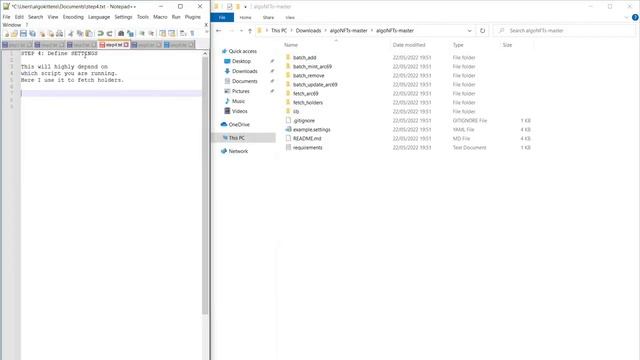640x360 pixels.
Task: Redo with the Redo arrow icon
Action: click(x=109, y=34)
